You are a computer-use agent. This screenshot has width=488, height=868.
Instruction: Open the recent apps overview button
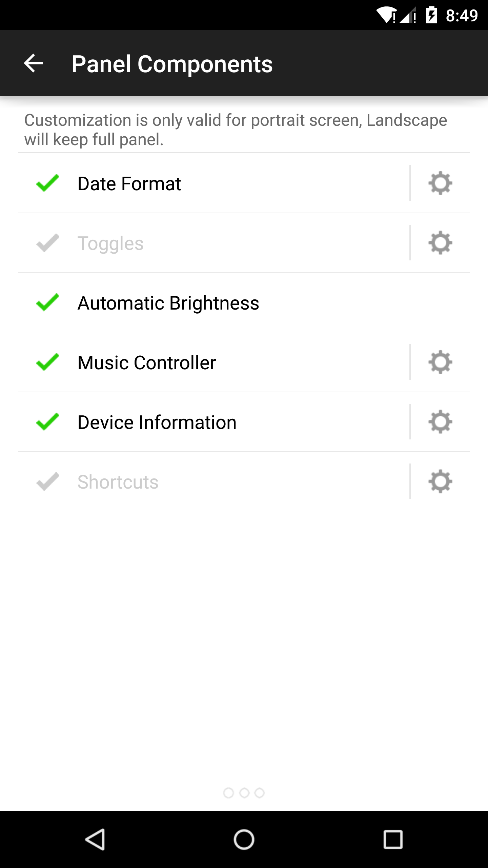click(393, 840)
